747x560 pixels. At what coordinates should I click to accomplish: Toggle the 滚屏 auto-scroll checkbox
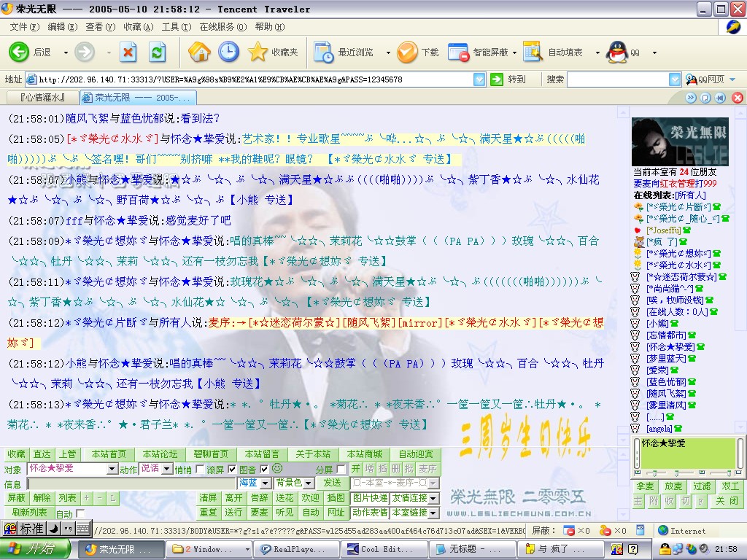[232, 470]
